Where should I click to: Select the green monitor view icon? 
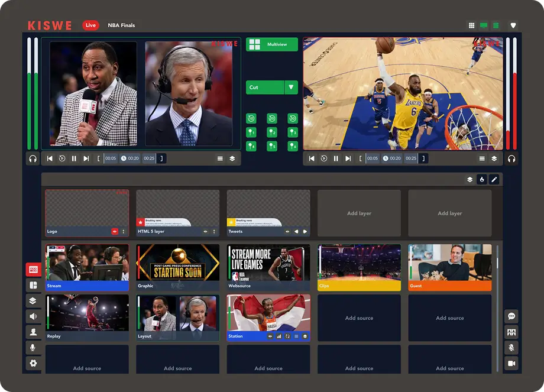click(x=484, y=25)
